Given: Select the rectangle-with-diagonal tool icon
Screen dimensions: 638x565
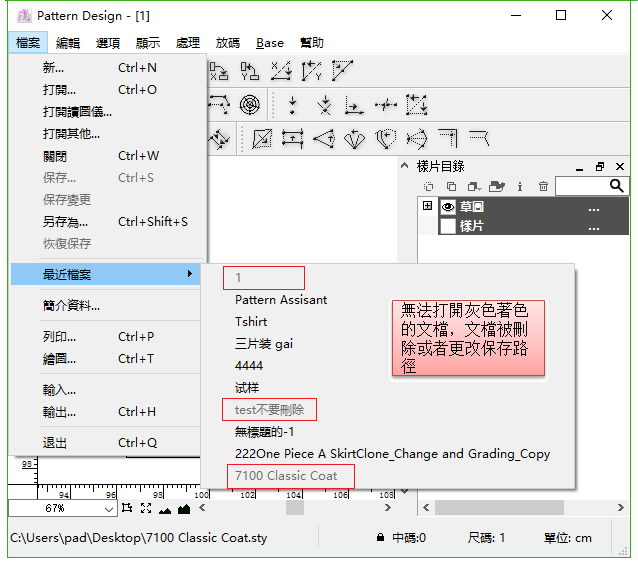Looking at the screenshot, I should point(262,139).
